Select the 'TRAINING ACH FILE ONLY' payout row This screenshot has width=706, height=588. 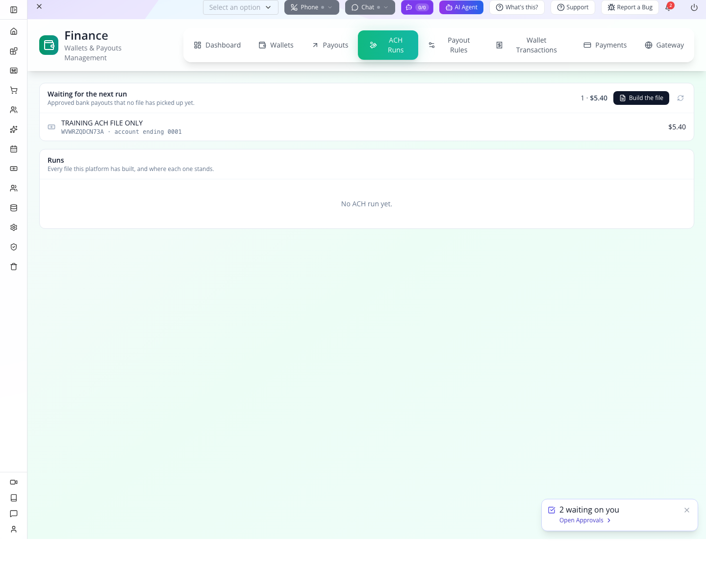coord(367,127)
